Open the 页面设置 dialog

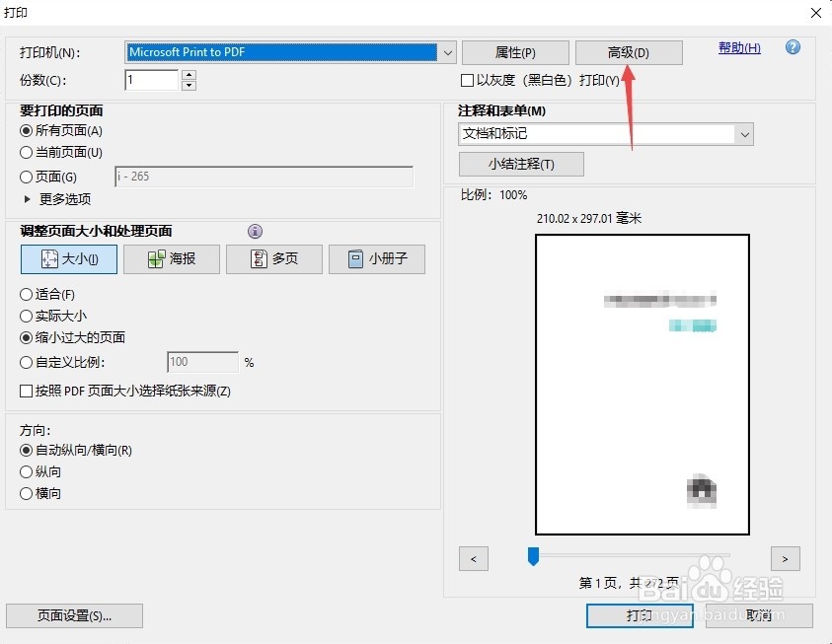coord(74,615)
